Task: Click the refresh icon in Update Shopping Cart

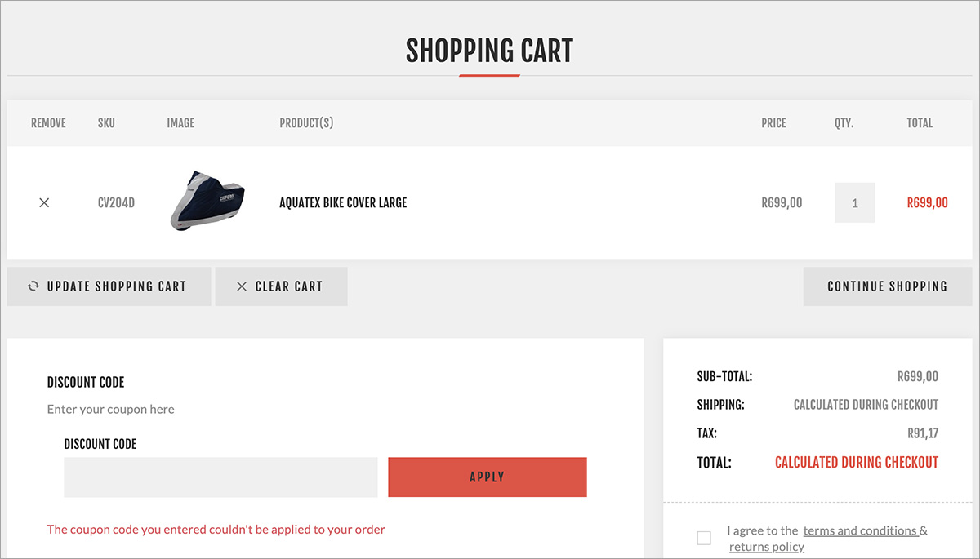Action: click(x=33, y=286)
